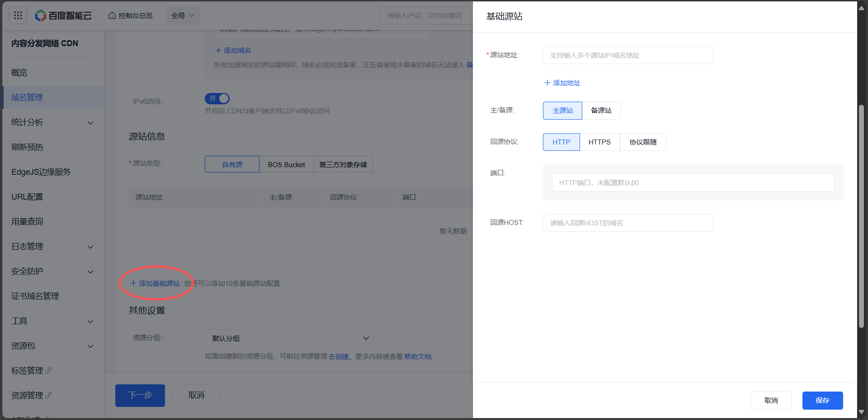Click the plus icon to add address
The height and width of the screenshot is (420, 868).
click(547, 83)
